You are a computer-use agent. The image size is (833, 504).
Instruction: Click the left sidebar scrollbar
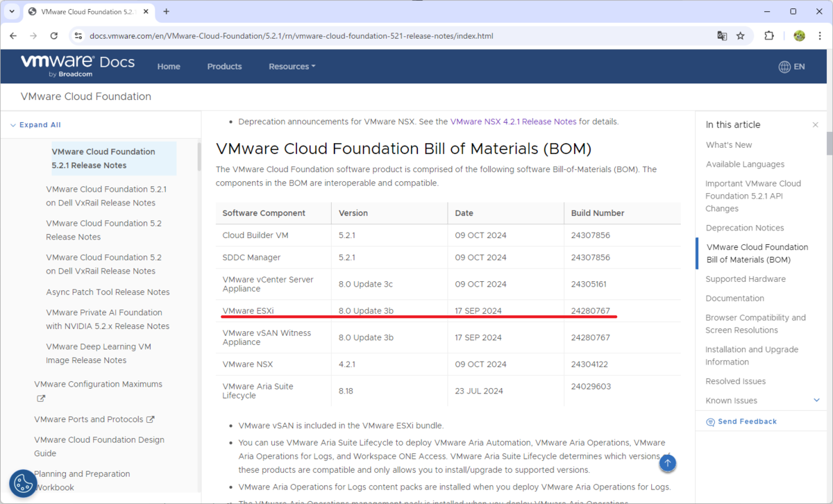199,156
